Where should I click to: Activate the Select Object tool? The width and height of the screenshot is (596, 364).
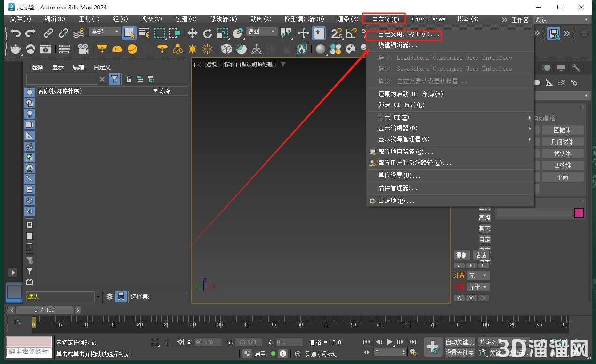(129, 33)
